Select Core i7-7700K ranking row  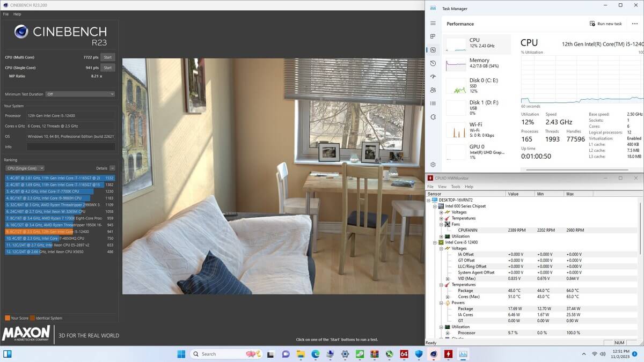[x=59, y=191]
